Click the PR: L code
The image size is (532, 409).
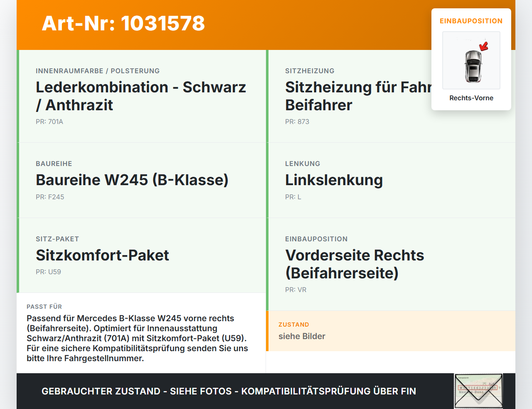(x=293, y=197)
